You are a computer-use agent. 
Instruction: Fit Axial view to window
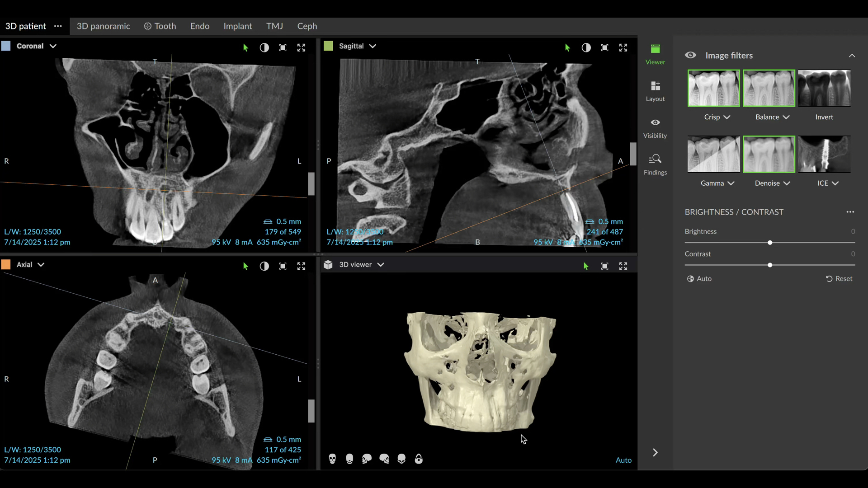coord(283,266)
